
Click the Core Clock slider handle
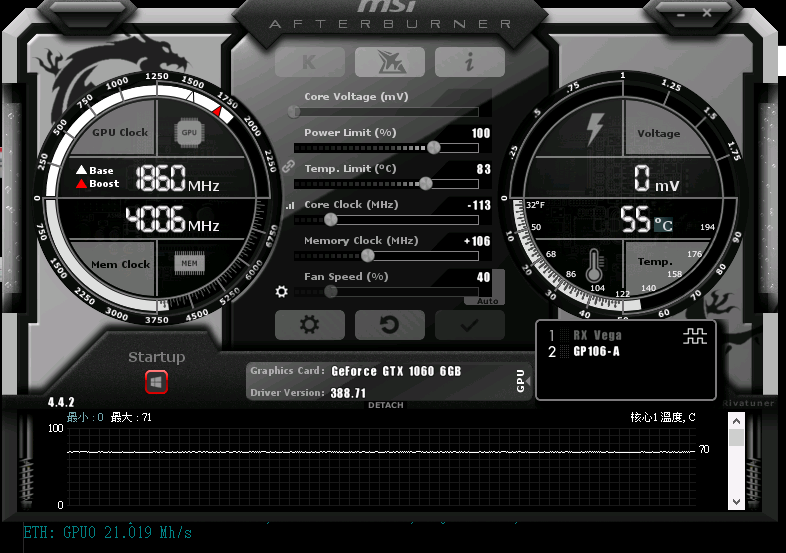click(x=330, y=220)
